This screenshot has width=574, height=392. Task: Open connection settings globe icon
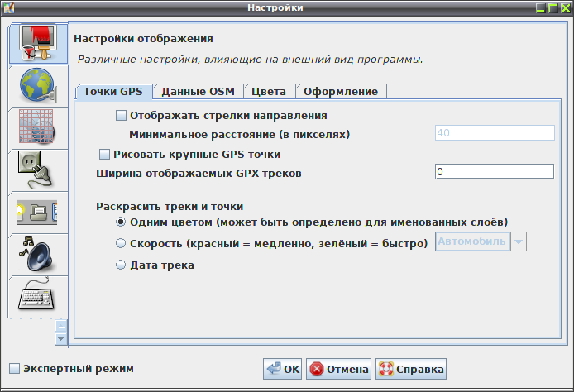pyautogui.click(x=38, y=86)
